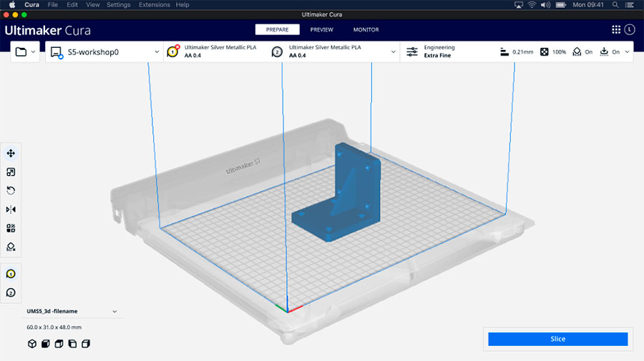Click the printer icon for S5-workshop0

click(x=57, y=52)
